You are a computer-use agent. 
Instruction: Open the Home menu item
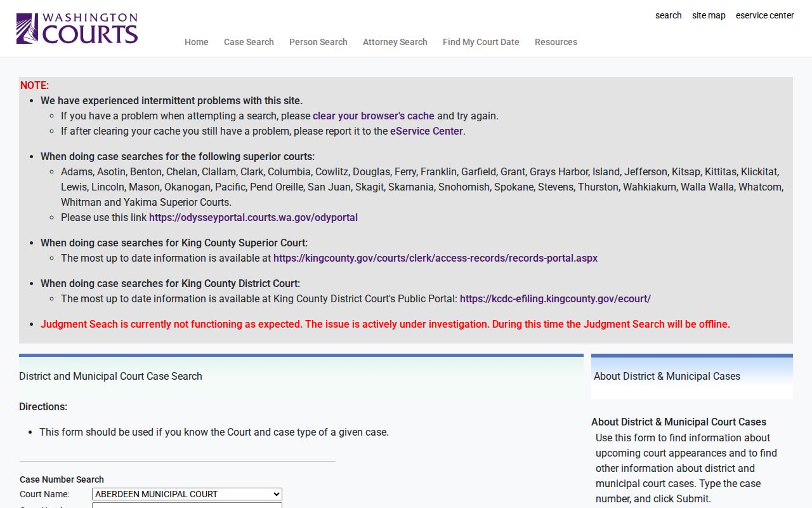pyautogui.click(x=197, y=42)
